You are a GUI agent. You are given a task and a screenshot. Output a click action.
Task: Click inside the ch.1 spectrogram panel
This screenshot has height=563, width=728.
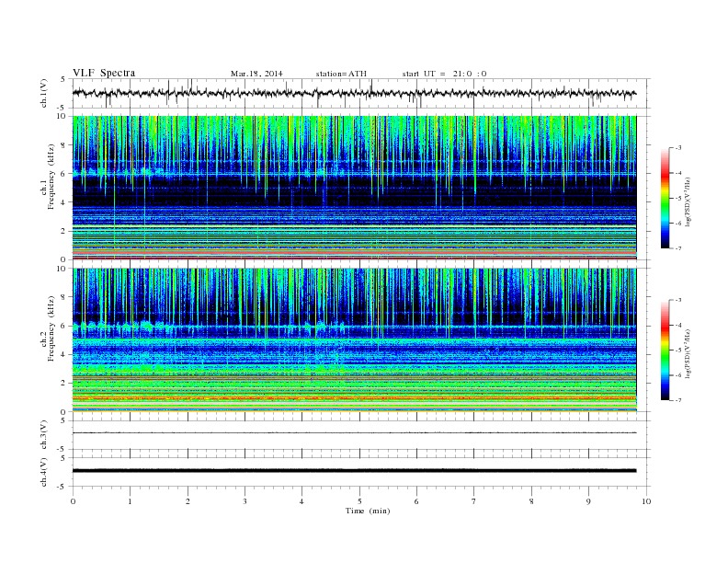click(x=354, y=188)
